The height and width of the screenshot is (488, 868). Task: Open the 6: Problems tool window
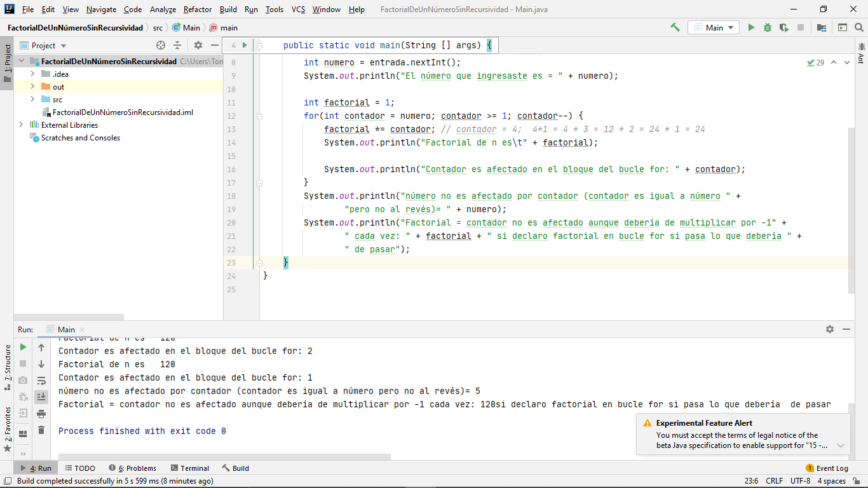click(133, 468)
